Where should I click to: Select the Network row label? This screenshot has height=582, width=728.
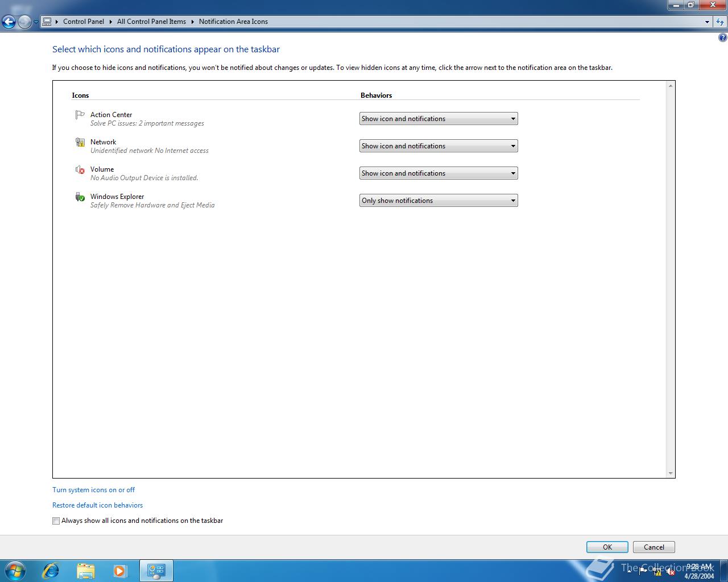coord(103,142)
